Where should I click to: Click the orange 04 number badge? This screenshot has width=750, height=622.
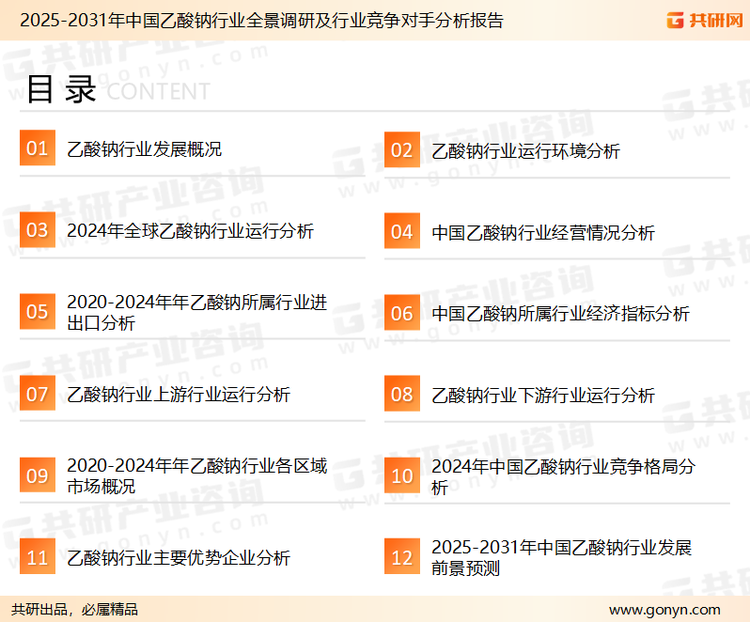click(x=402, y=231)
